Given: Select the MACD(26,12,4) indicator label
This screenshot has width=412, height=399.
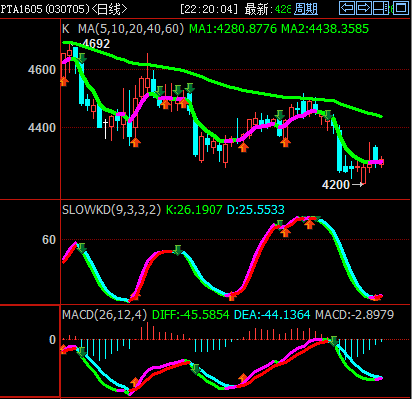Looking at the screenshot, I should 104,315.
